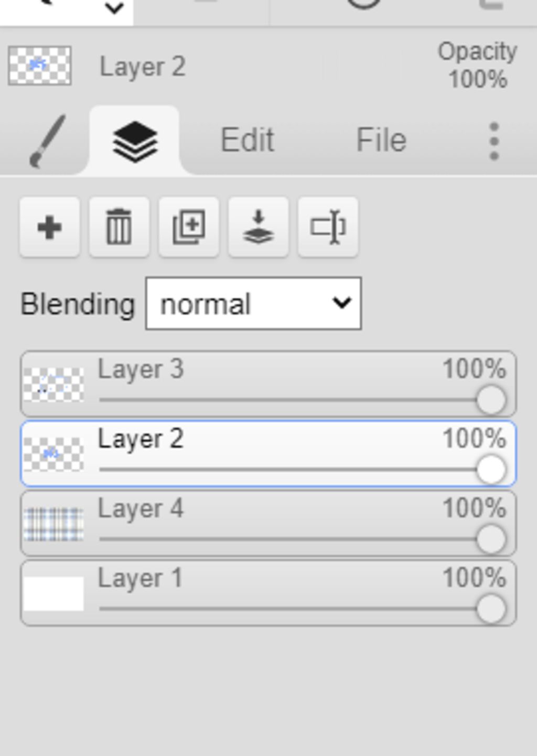The height and width of the screenshot is (756, 537).
Task: Click Layer 2 opacity slider handle
Action: coord(491,469)
